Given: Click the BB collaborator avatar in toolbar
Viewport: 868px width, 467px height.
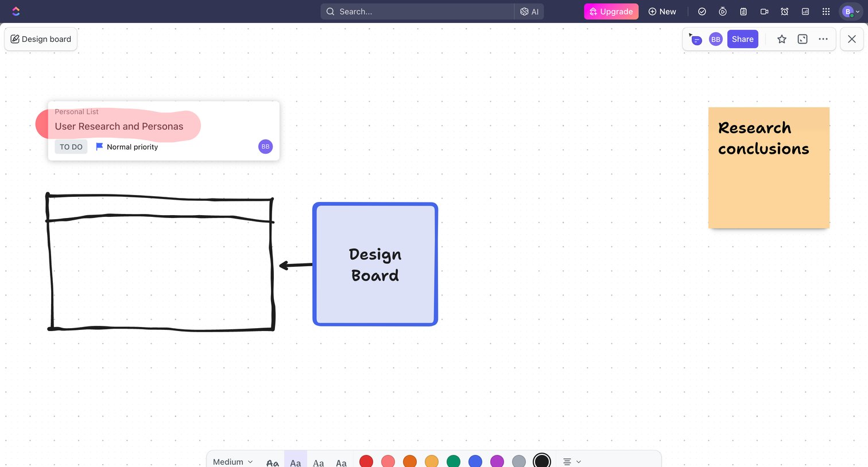Looking at the screenshot, I should [715, 39].
